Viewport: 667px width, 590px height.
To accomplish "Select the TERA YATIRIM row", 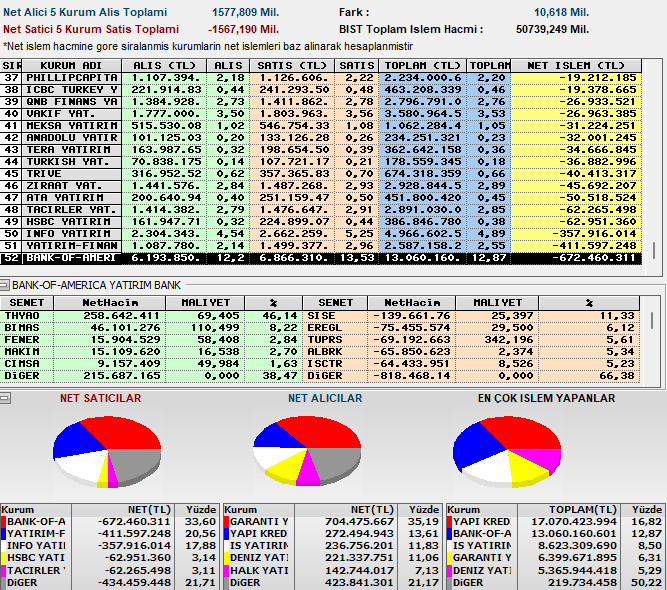I will [x=321, y=150].
